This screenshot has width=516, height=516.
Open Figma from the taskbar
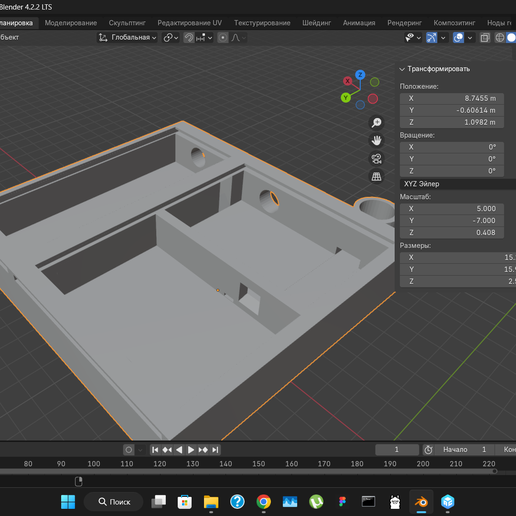[x=342, y=502]
